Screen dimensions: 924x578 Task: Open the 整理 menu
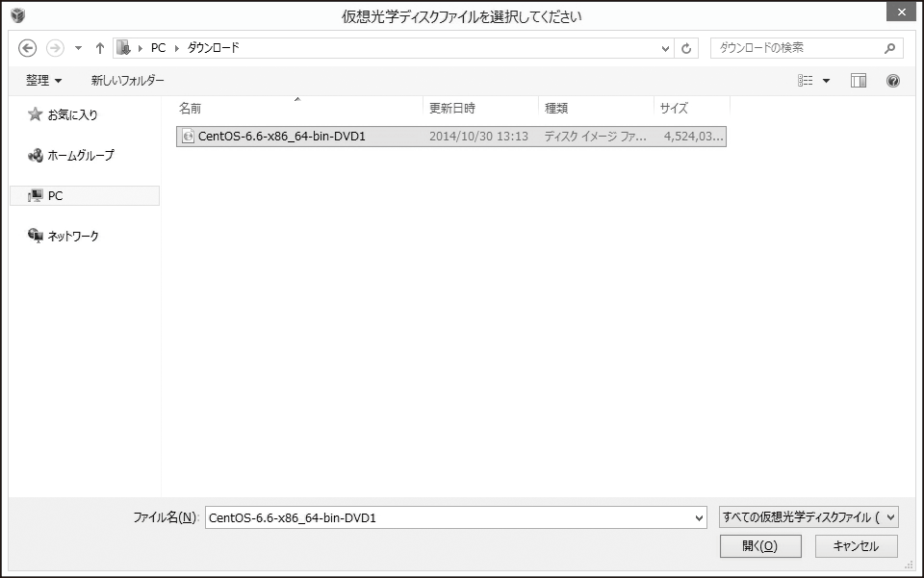43,81
